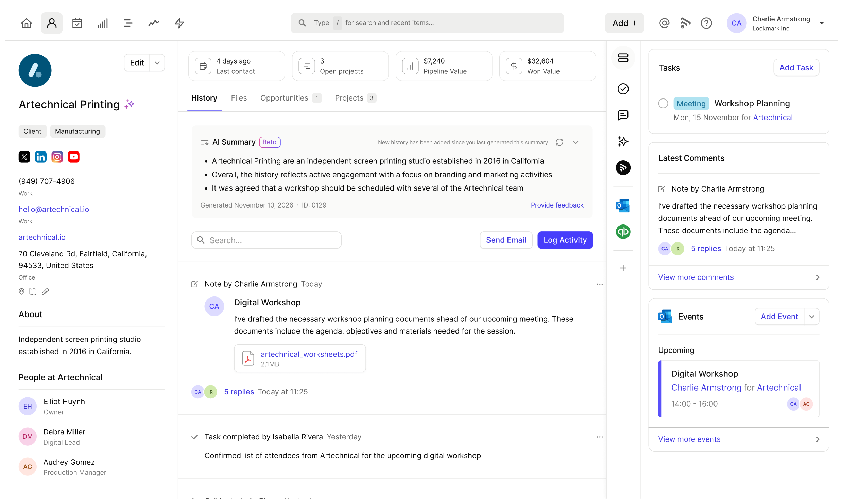Open the artechnical_worksheets.pdf attachment link

(309, 354)
